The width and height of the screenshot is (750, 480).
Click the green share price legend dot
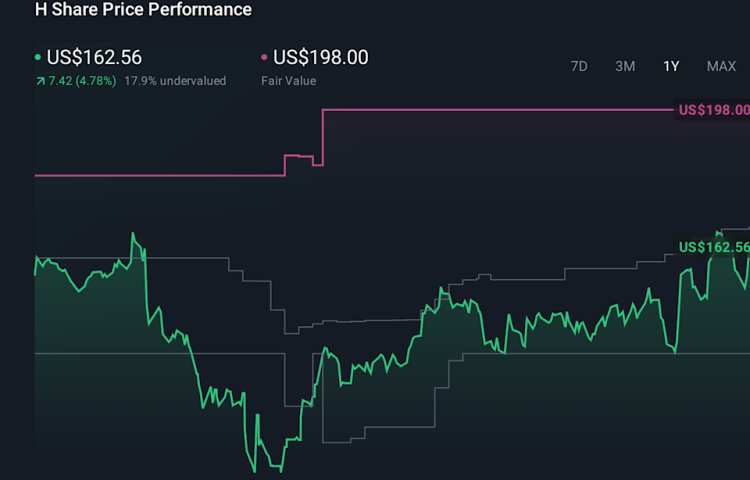click(x=38, y=58)
